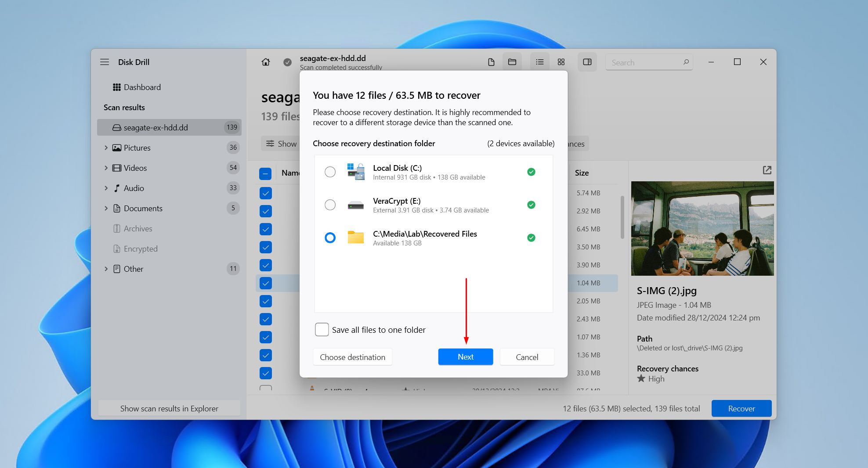Enable Save all files to one folder
This screenshot has height=468, width=868.
322,330
